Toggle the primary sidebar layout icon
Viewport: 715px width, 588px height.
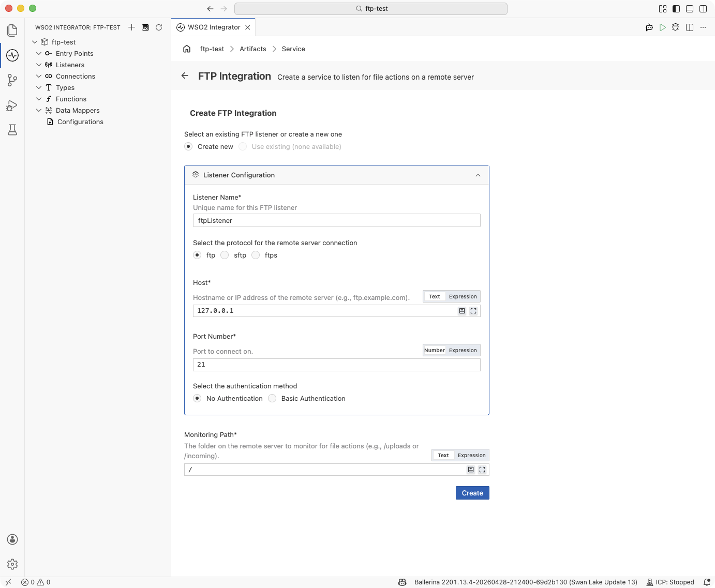coord(676,9)
